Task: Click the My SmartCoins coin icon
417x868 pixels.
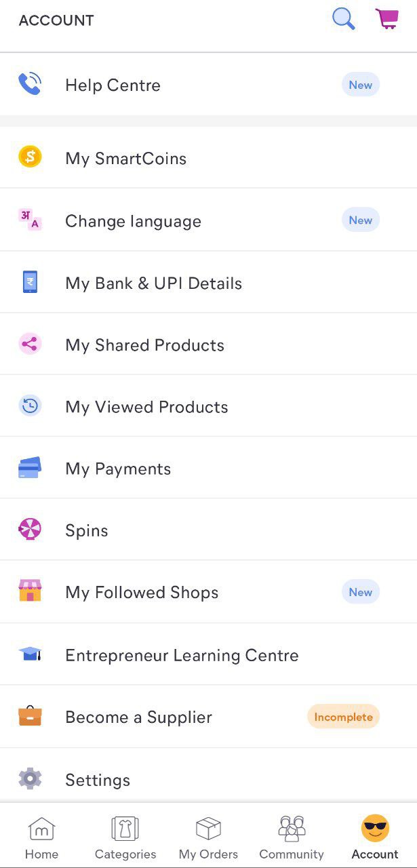Action: [x=30, y=157]
